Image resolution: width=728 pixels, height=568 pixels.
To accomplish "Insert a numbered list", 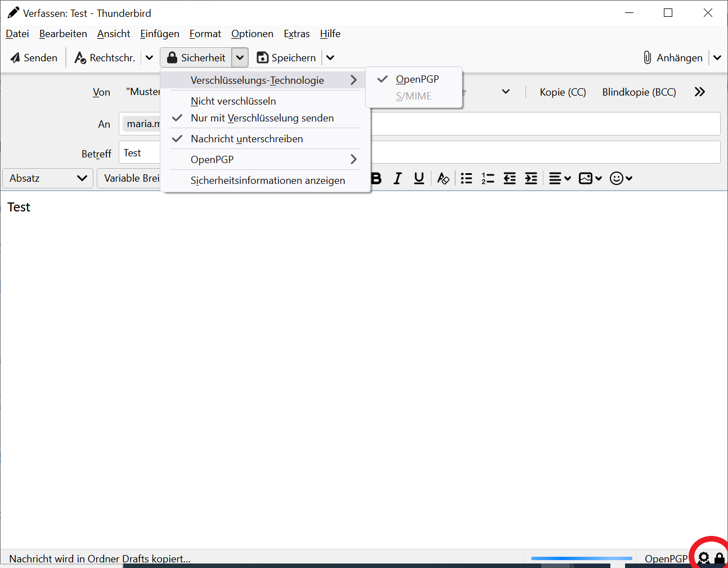I will [x=488, y=178].
